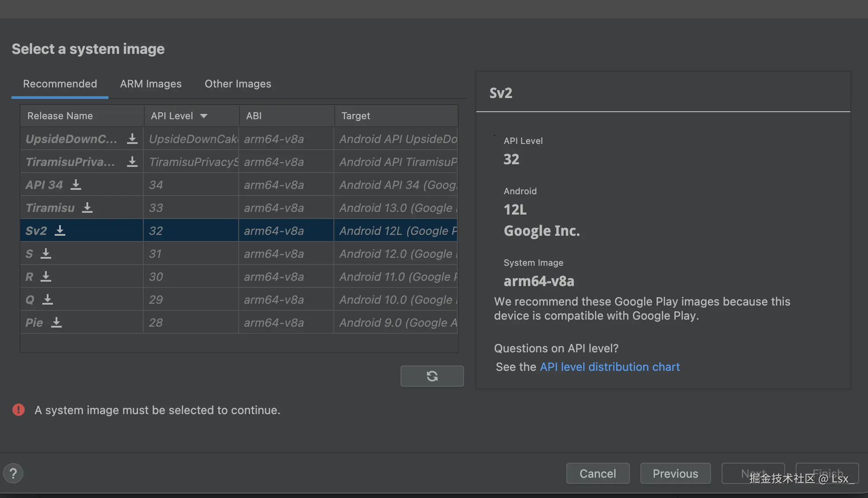Download the TiramisuPrivacySandbox system image

132,162
